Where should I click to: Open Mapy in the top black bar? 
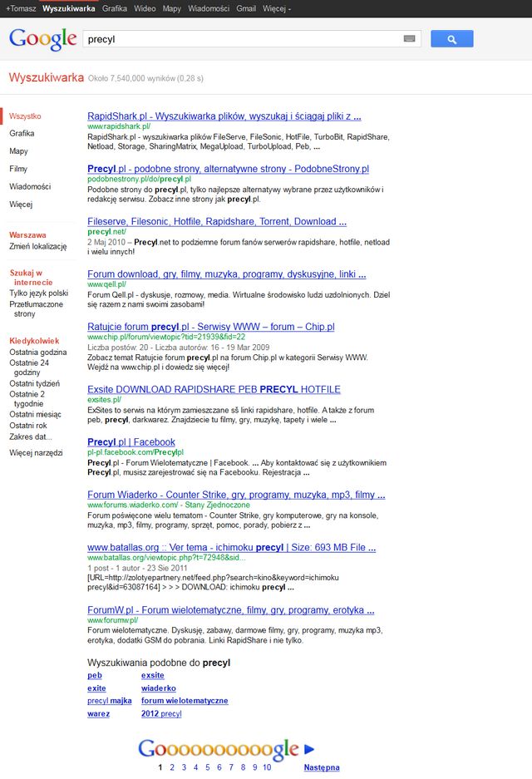(x=172, y=8)
